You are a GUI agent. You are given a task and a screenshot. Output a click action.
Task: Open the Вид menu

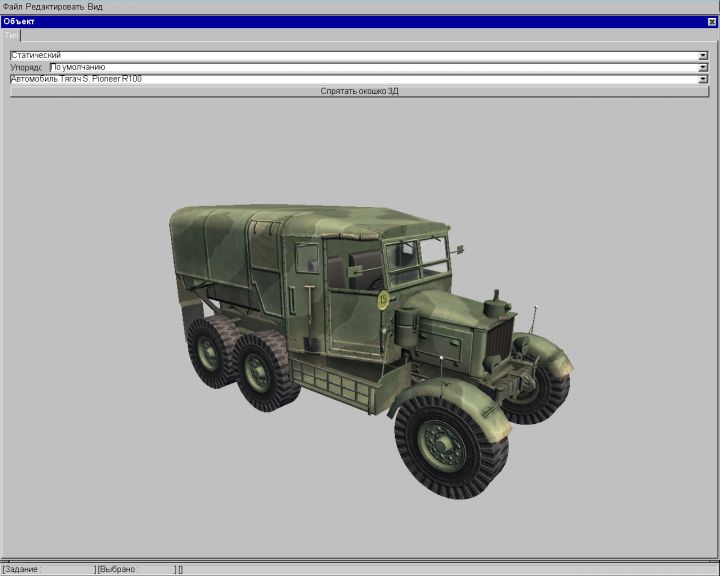click(x=95, y=6)
